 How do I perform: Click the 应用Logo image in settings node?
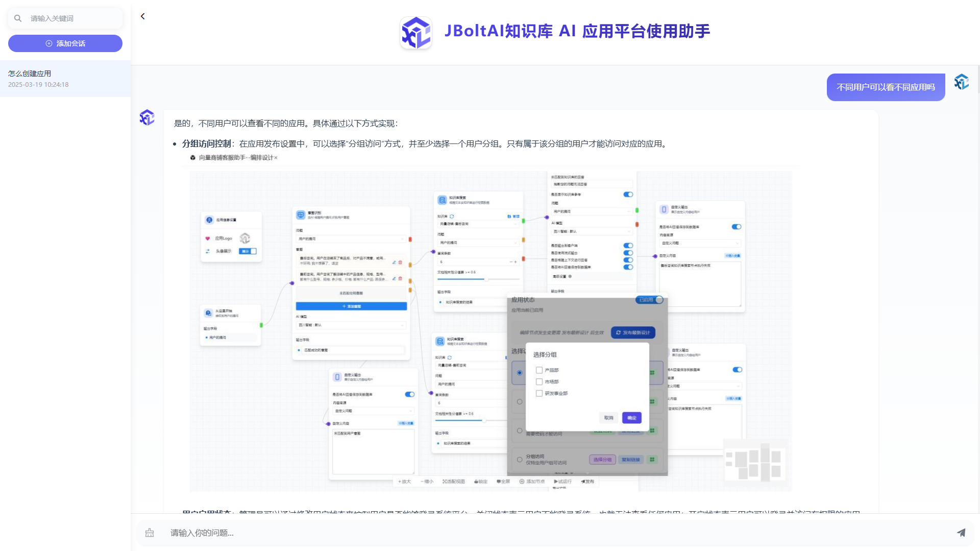point(245,238)
